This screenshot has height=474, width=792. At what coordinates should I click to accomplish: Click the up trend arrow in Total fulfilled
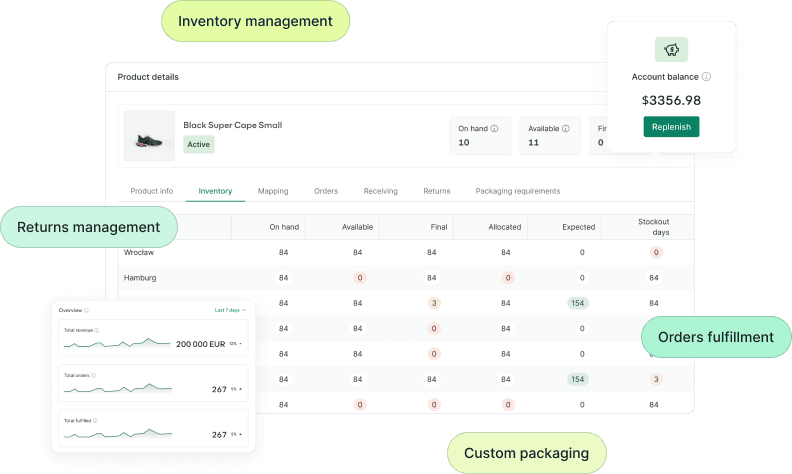[240, 434]
